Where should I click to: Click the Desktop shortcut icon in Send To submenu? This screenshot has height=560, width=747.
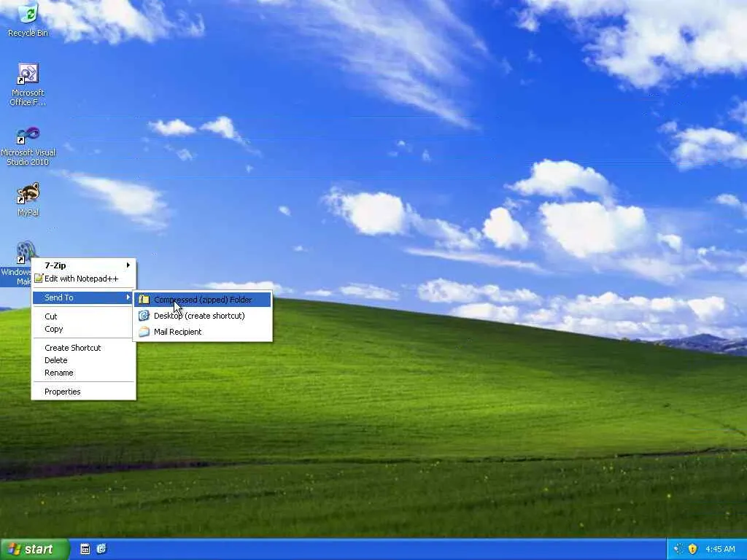(x=144, y=315)
